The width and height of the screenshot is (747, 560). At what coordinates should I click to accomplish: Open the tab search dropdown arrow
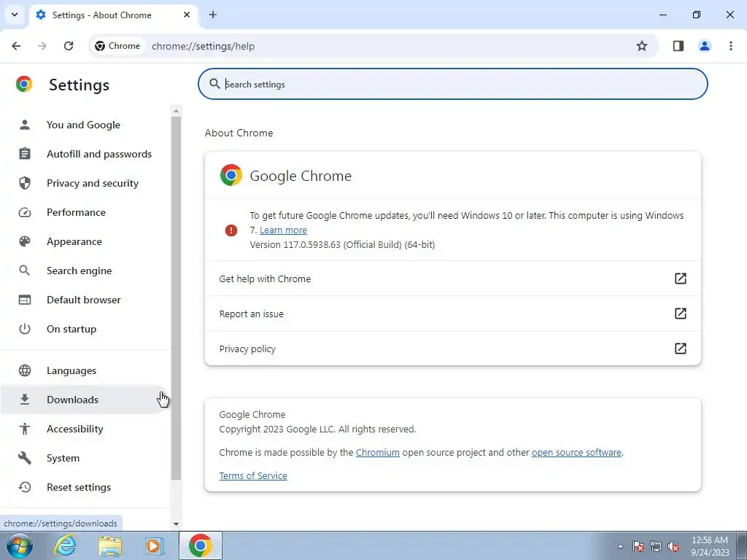pos(15,15)
